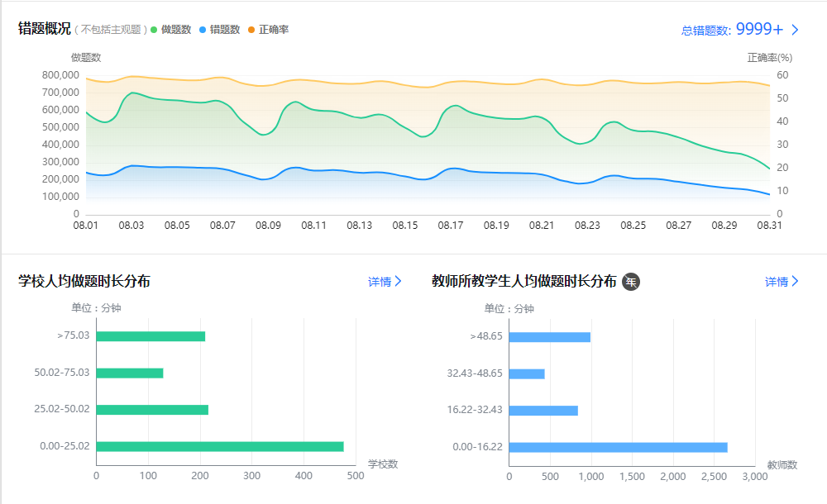Click the 08.01 date on x-axis
The height and width of the screenshot is (504, 827).
point(86,225)
